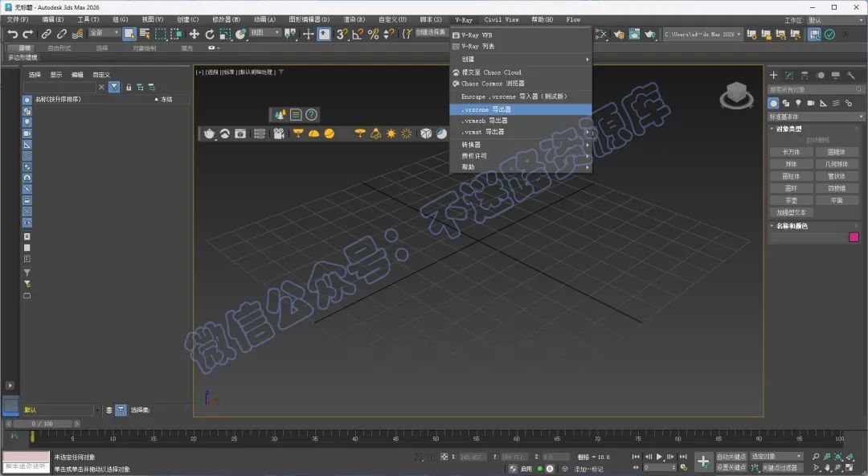The height and width of the screenshot is (476, 868).
Task: Click the Bind to Space Warp icon
Action: tap(77, 35)
